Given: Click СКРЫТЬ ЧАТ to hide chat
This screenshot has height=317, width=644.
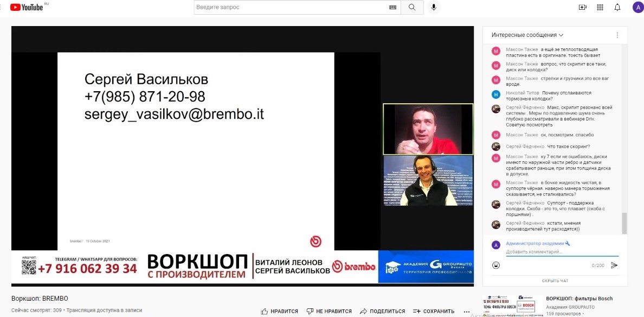Looking at the screenshot, I should 555,281.
